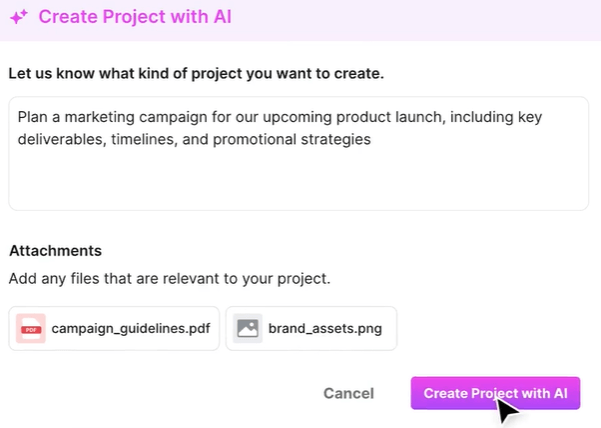Image resolution: width=601 pixels, height=428 pixels.
Task: Click the "Add any files that are relevant" text
Action: pos(169,278)
